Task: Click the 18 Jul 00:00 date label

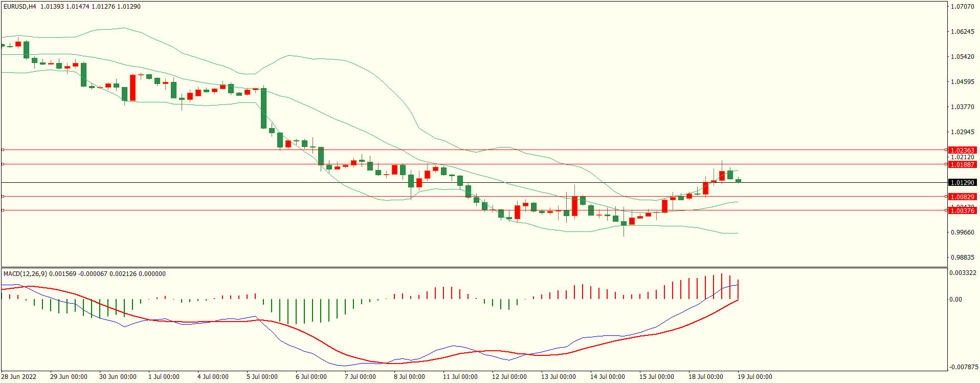Action: click(x=706, y=377)
